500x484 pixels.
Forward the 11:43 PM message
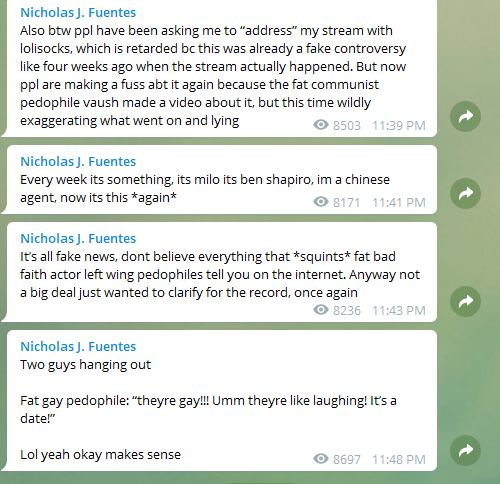(x=465, y=301)
